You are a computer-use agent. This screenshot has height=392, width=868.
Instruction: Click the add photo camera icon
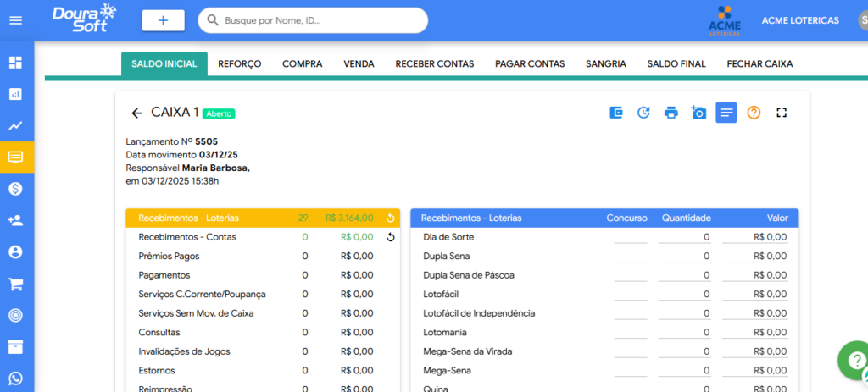698,113
